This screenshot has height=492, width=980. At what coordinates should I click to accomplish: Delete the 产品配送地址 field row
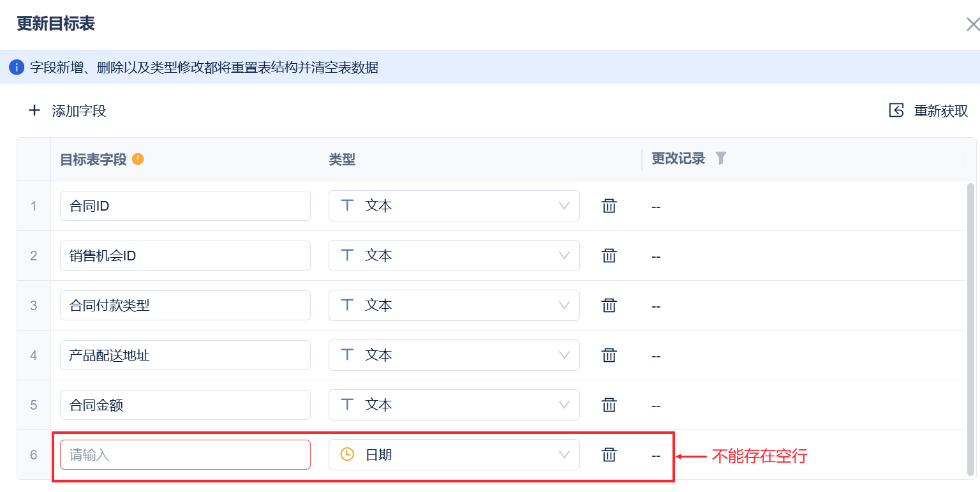609,355
